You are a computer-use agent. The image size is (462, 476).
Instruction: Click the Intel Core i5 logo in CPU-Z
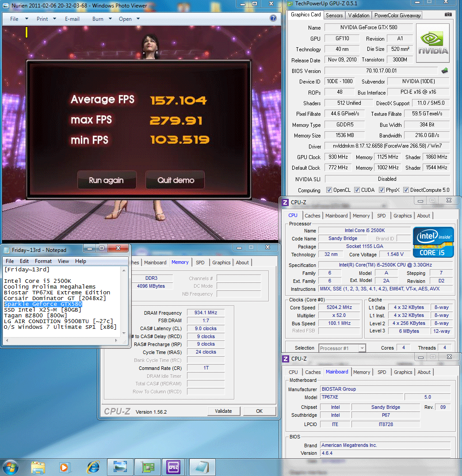(433, 242)
